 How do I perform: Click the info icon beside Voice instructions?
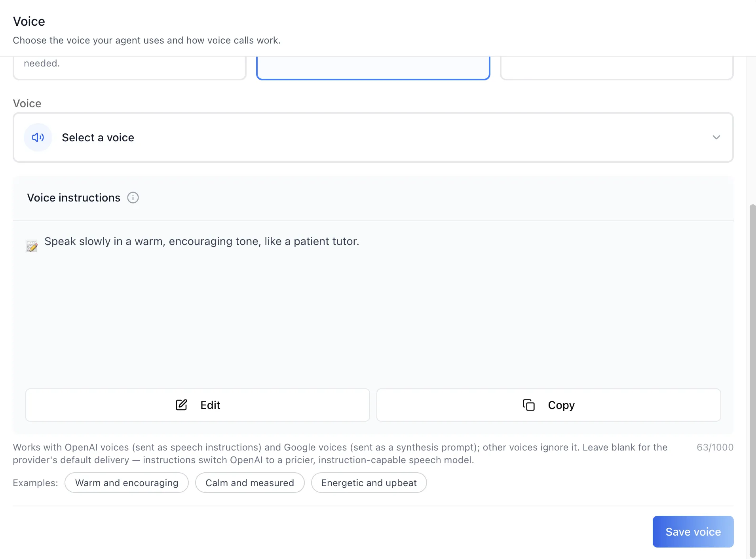point(133,198)
